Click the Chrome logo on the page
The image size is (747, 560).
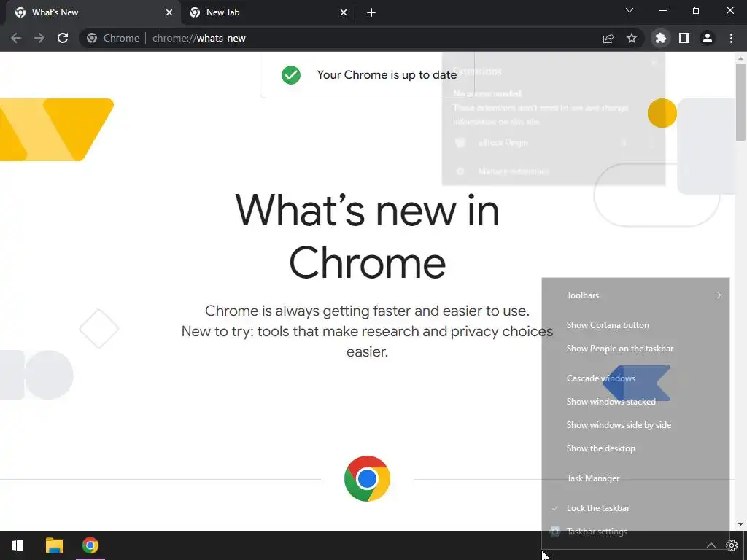(x=367, y=478)
